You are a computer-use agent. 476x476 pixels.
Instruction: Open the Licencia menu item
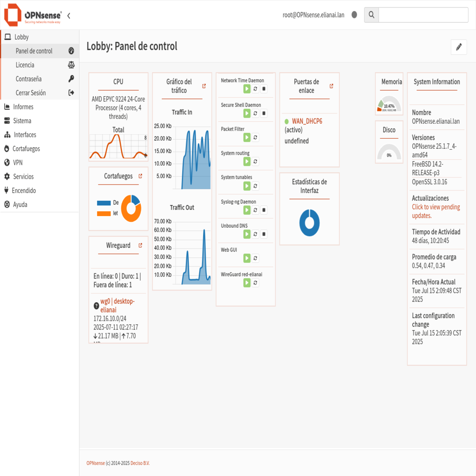tap(40, 65)
